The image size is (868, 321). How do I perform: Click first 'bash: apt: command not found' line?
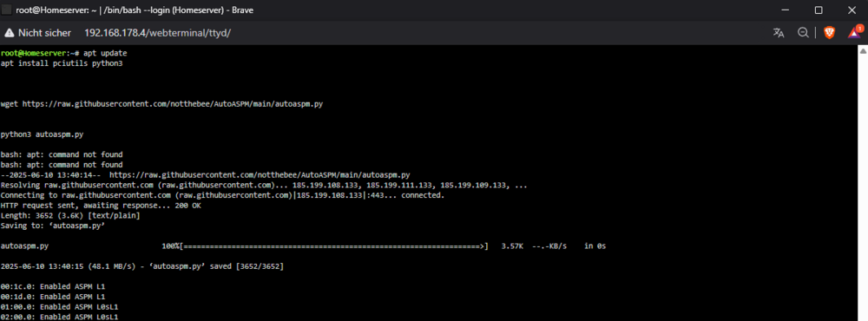pos(62,154)
